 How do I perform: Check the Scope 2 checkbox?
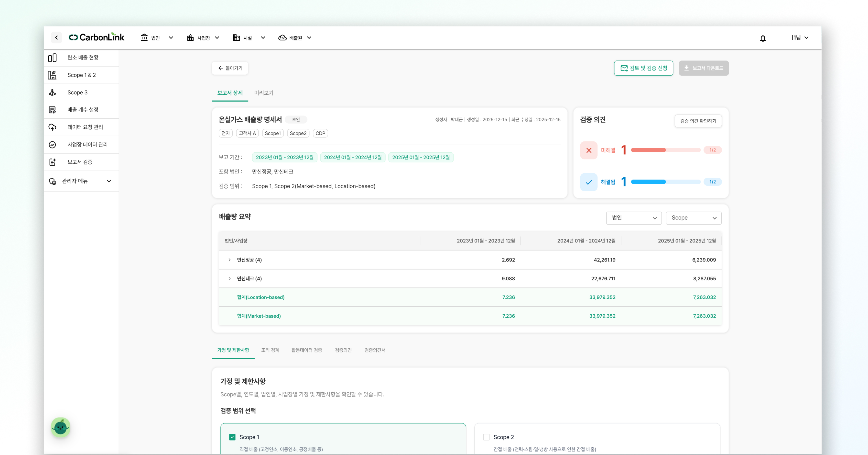pos(486,437)
